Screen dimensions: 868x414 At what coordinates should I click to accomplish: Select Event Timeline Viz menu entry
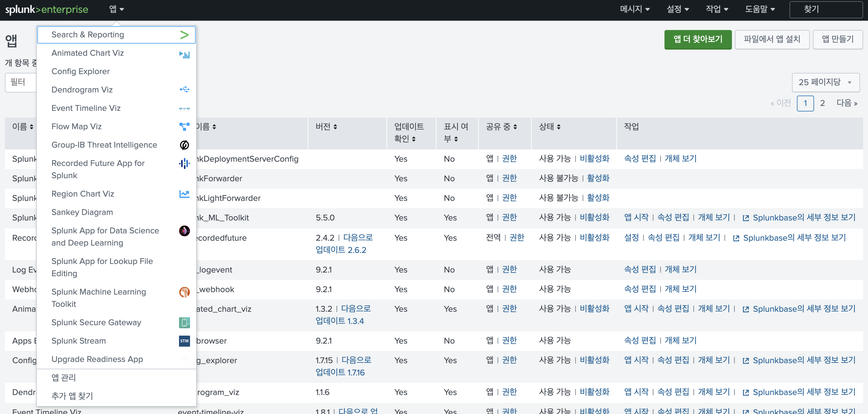pyautogui.click(x=116, y=108)
